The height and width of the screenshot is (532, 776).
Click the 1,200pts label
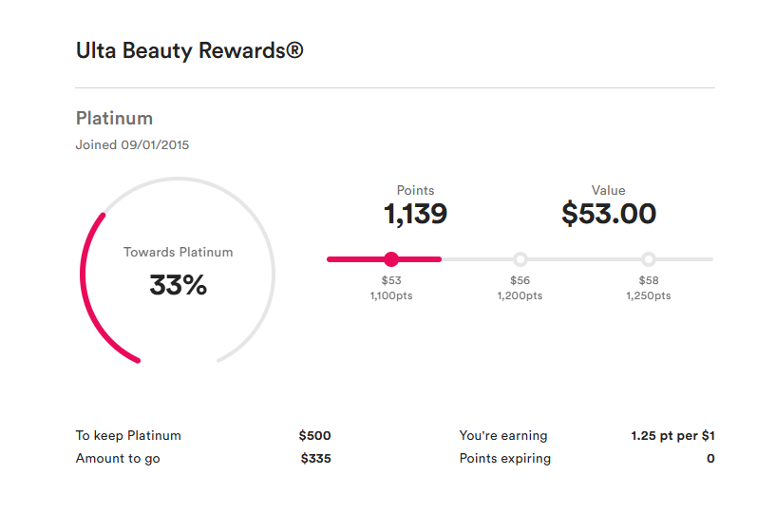pyautogui.click(x=520, y=295)
